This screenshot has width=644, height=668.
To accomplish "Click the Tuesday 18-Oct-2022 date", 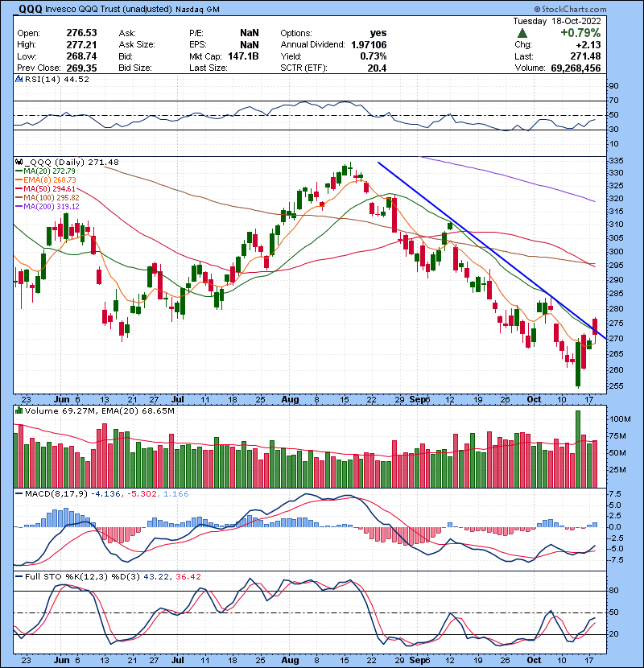I will (557, 21).
